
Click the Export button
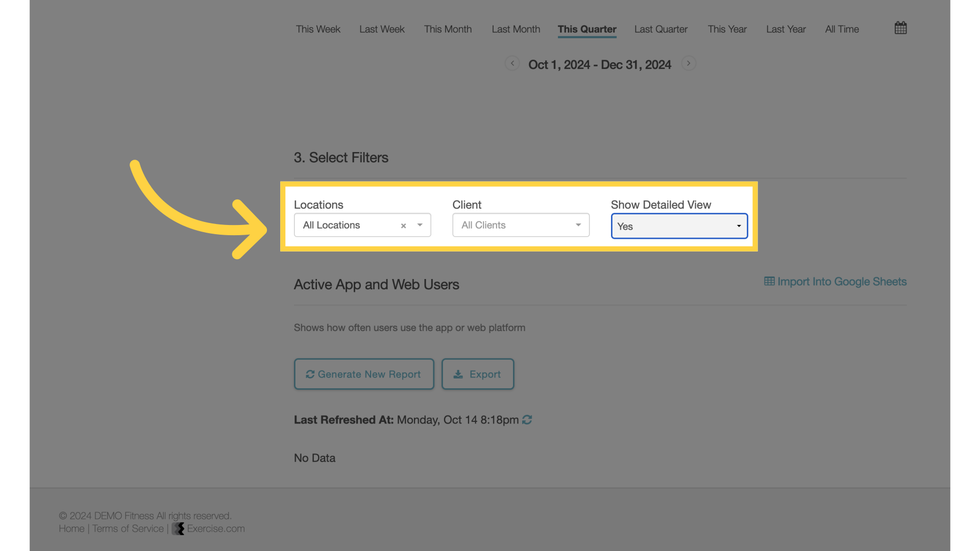478,374
